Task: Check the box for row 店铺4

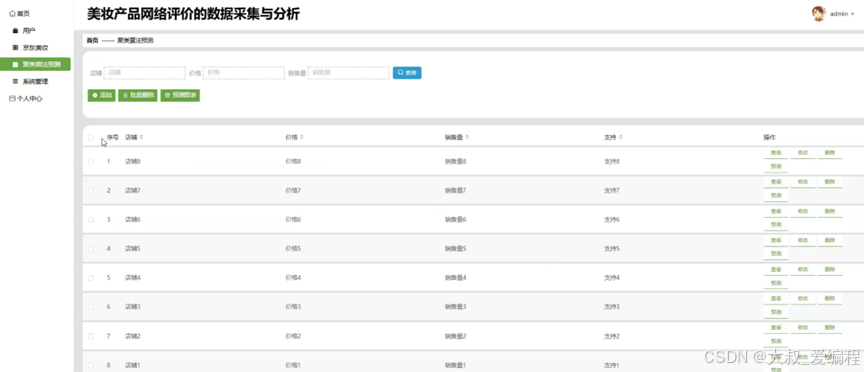Action: point(91,278)
